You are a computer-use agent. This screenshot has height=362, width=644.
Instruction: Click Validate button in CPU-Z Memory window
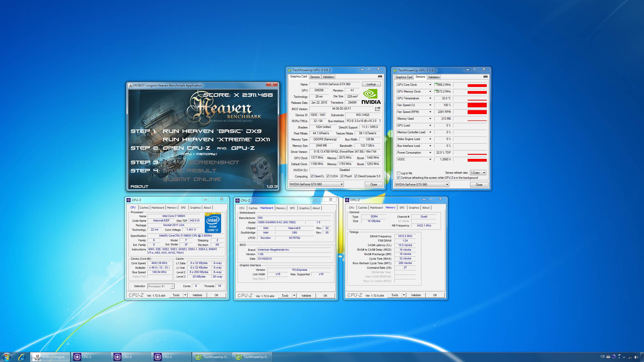(416, 295)
